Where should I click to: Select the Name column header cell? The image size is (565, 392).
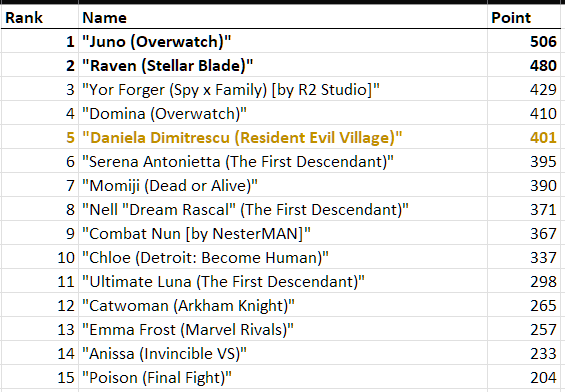[x=283, y=17]
